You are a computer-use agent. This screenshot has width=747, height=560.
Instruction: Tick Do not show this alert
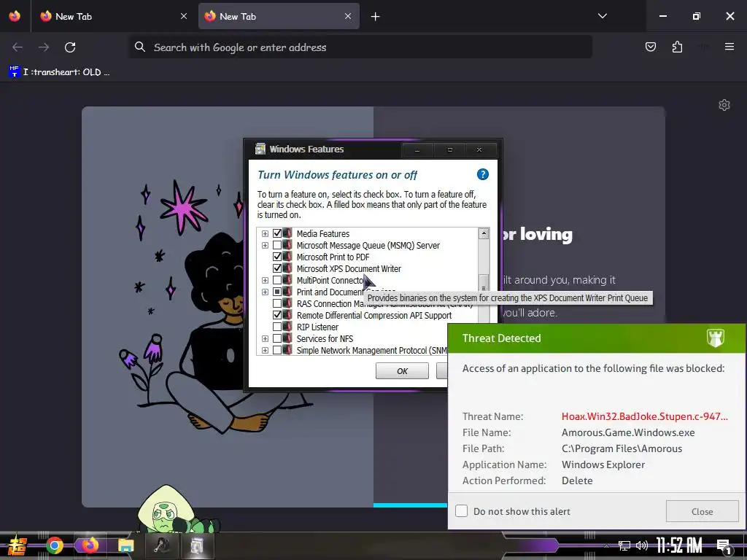click(461, 511)
